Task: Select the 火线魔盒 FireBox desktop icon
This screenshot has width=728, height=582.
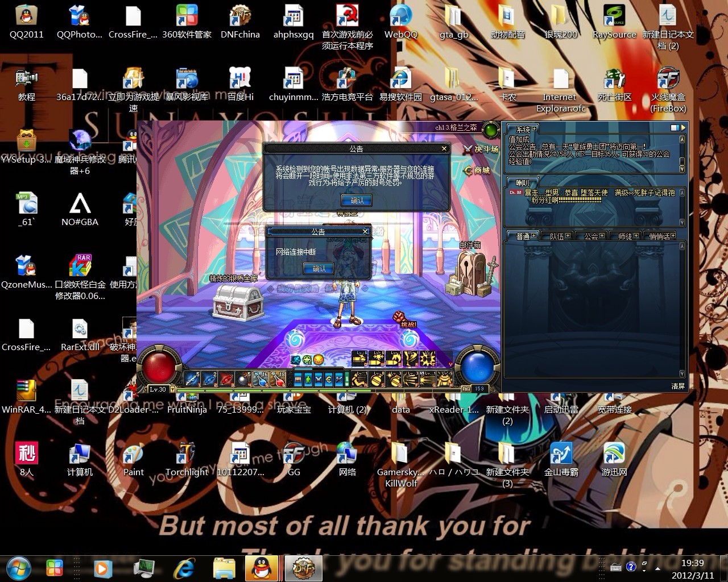Action: (668, 90)
